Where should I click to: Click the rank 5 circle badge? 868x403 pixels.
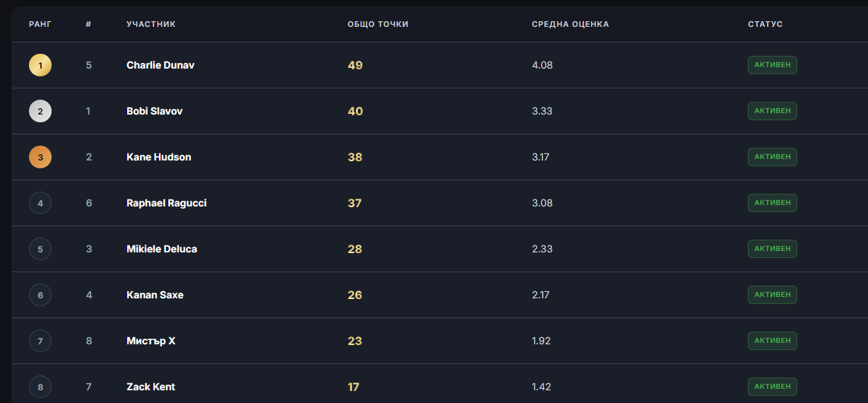(x=40, y=249)
